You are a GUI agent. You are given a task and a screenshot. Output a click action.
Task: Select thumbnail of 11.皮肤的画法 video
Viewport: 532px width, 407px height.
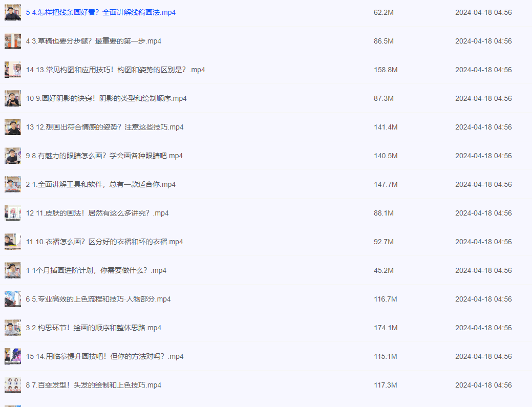point(13,213)
